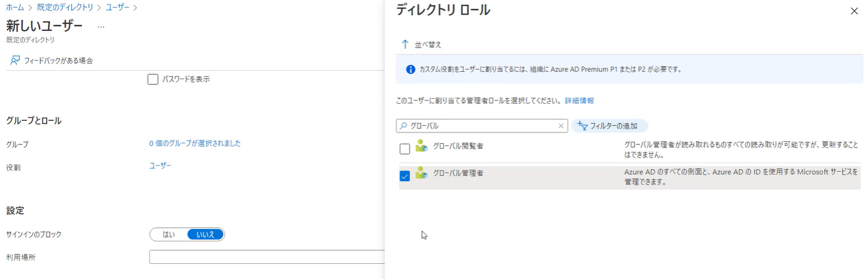Click the 新しいユーザー page title
868x279 pixels.
pos(44,26)
